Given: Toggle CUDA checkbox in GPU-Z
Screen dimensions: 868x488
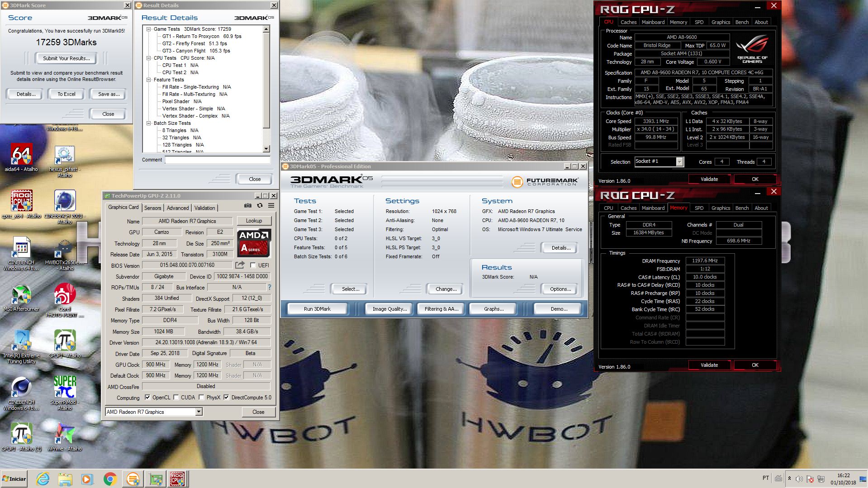Looking at the screenshot, I should click(176, 398).
